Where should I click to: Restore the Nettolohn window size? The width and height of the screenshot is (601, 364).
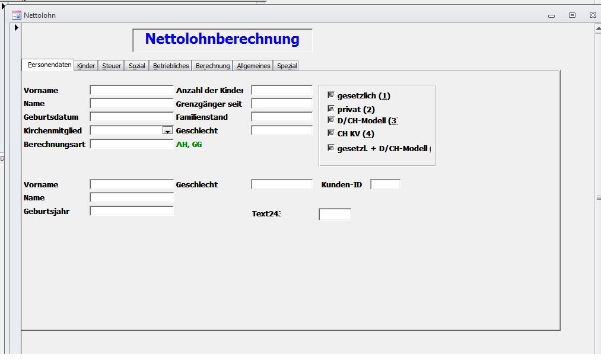click(x=572, y=15)
